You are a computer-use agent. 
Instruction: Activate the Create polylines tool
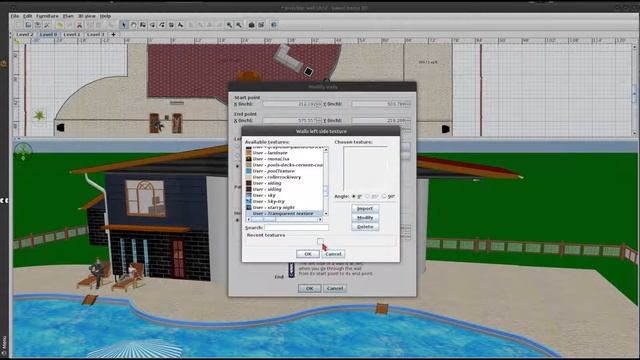coord(162,25)
